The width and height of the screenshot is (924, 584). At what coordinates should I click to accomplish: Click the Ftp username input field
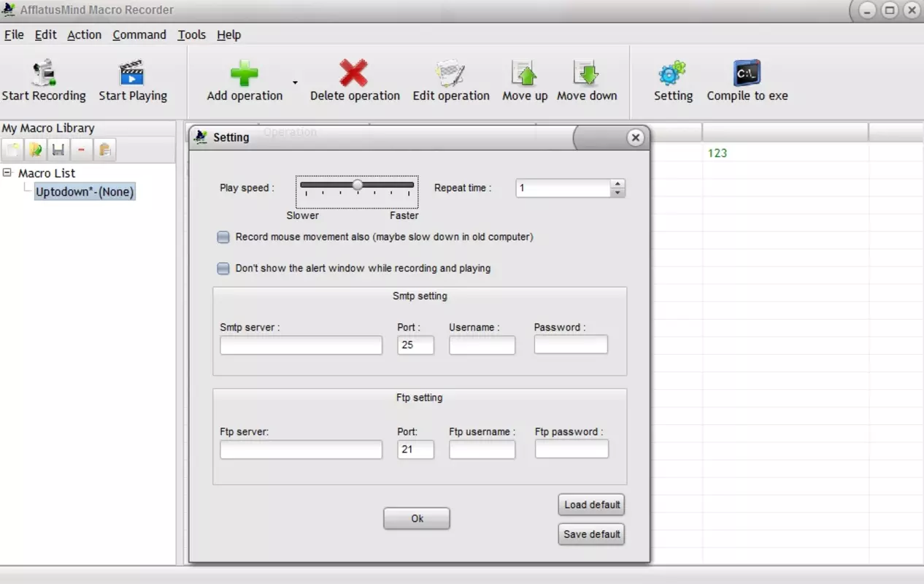tap(482, 450)
